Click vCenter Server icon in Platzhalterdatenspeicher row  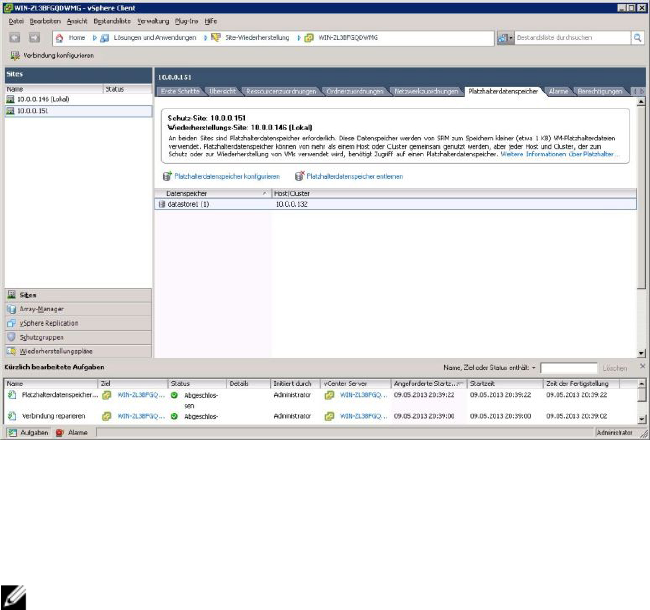[329, 395]
